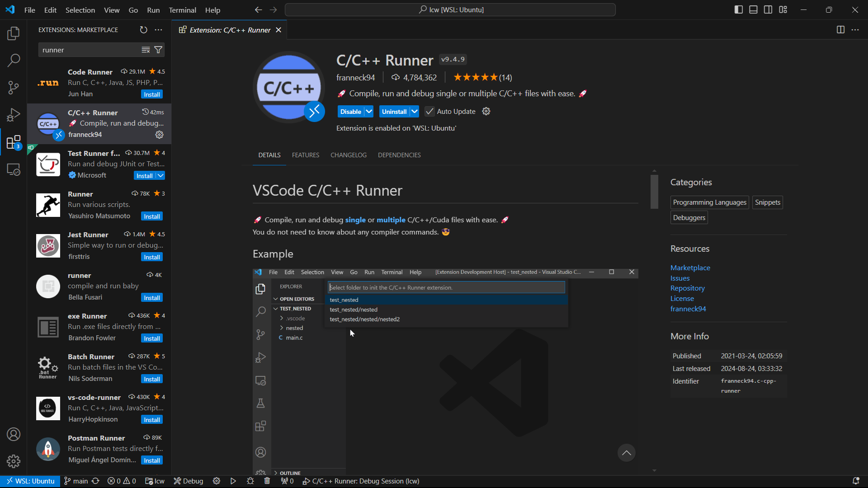Viewport: 868px width, 488px height.
Task: Install the Code Runner extension
Action: point(152,94)
